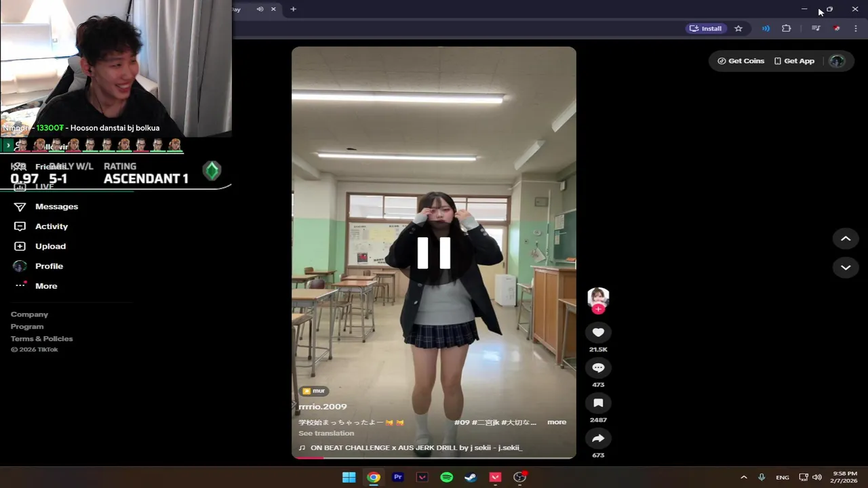The height and width of the screenshot is (488, 868).
Task: Click blue sound-wave extension icon
Action: pyautogui.click(x=766, y=28)
